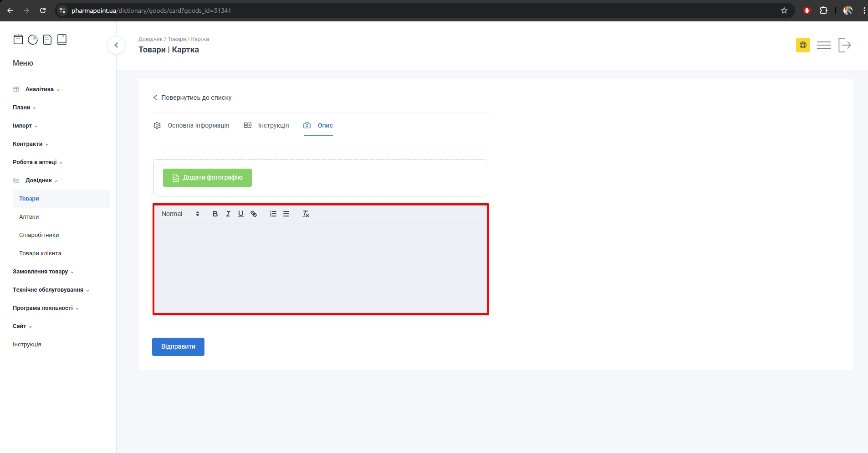The height and width of the screenshot is (453, 868).
Task: Clear text formatting in the editor
Action: [x=306, y=214]
